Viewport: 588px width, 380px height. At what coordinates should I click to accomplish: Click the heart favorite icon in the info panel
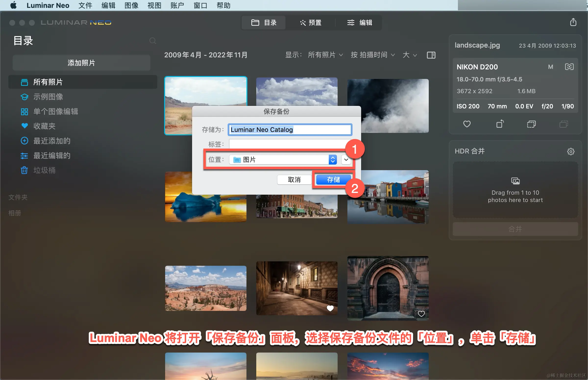point(467,124)
